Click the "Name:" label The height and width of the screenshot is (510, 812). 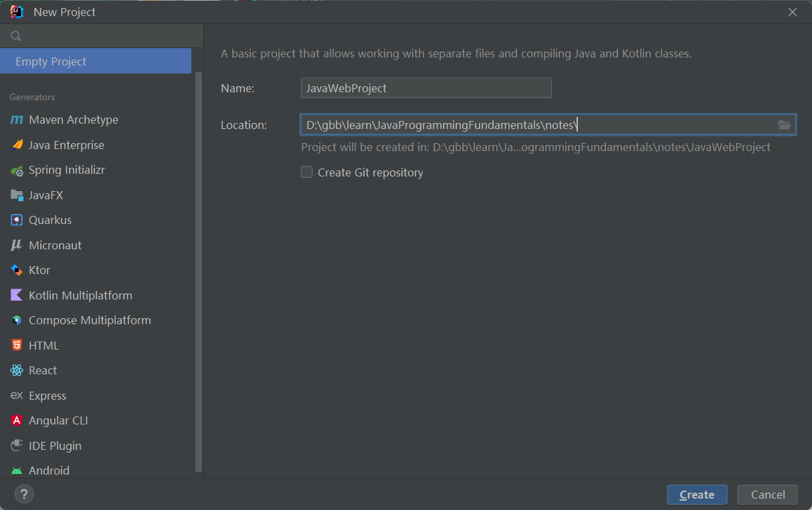(237, 88)
